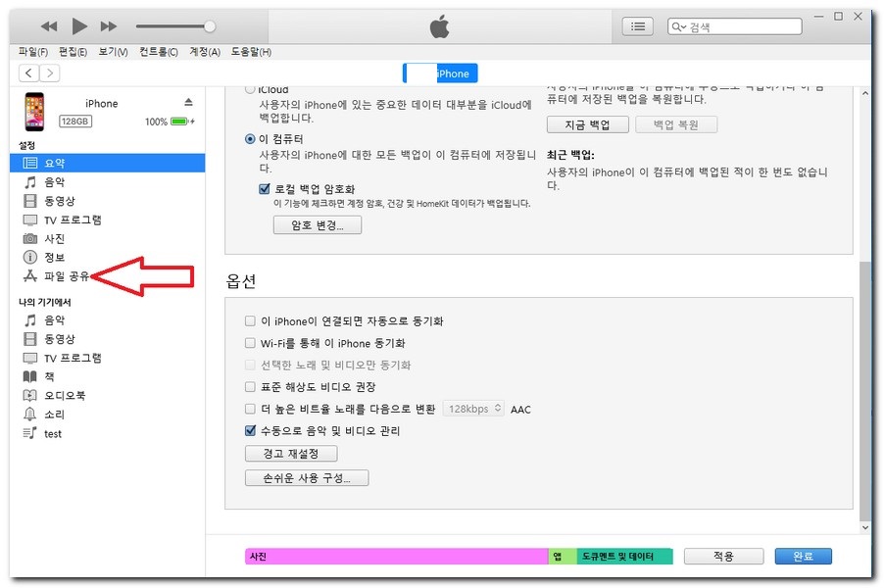
Task: Open the 128kbps bitrate dropdown
Action: coord(473,409)
